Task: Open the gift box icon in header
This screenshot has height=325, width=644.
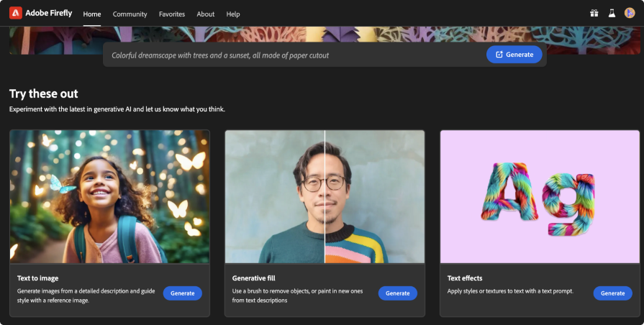Action: (x=594, y=13)
